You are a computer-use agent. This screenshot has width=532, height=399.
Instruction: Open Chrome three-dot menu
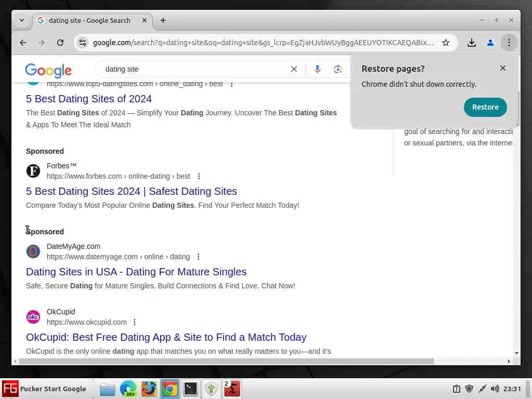pyautogui.click(x=509, y=43)
